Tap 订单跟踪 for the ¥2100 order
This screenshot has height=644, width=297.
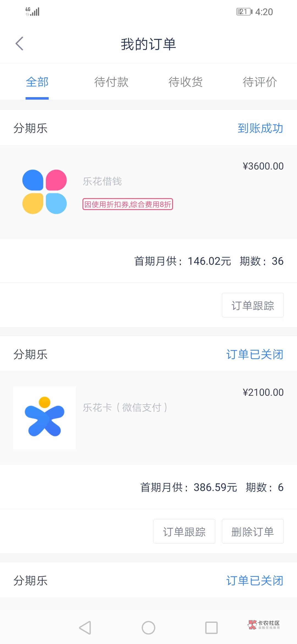click(x=184, y=531)
